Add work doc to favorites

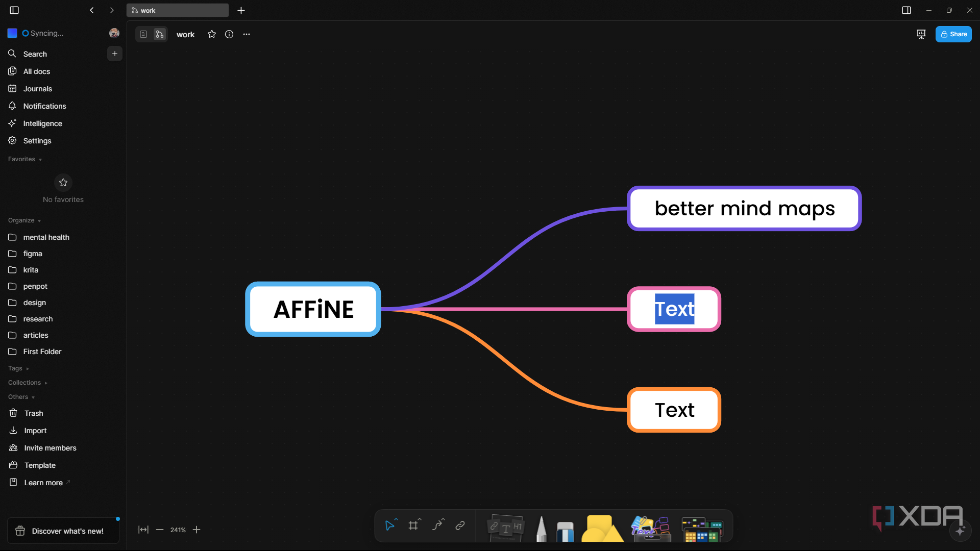pyautogui.click(x=212, y=34)
